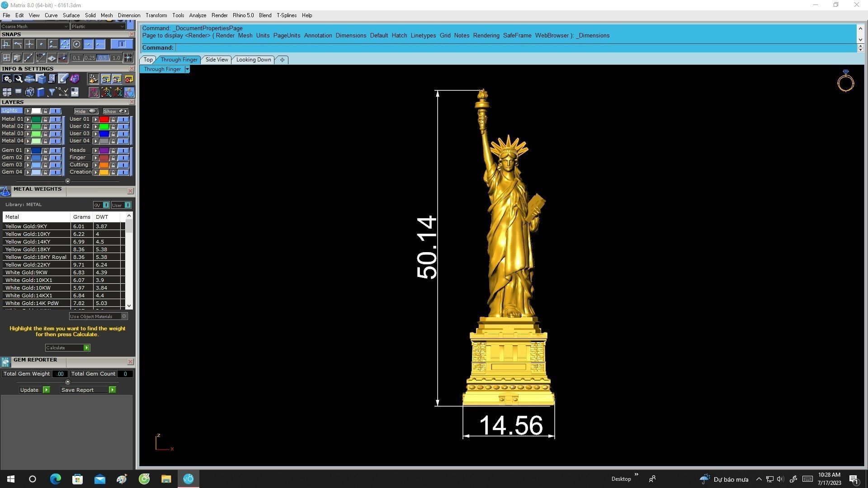Expand the Metal 03 layer arrow
The image size is (868, 488).
28,134
